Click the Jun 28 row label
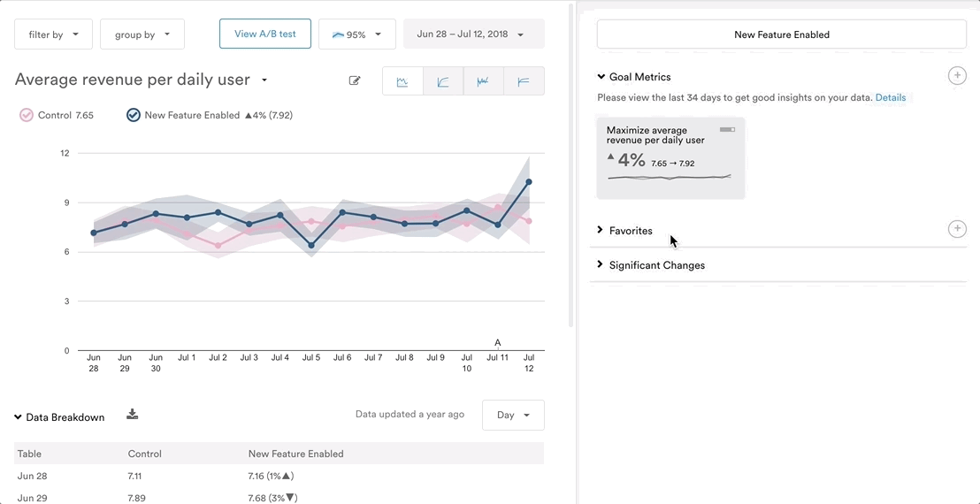 (x=33, y=476)
